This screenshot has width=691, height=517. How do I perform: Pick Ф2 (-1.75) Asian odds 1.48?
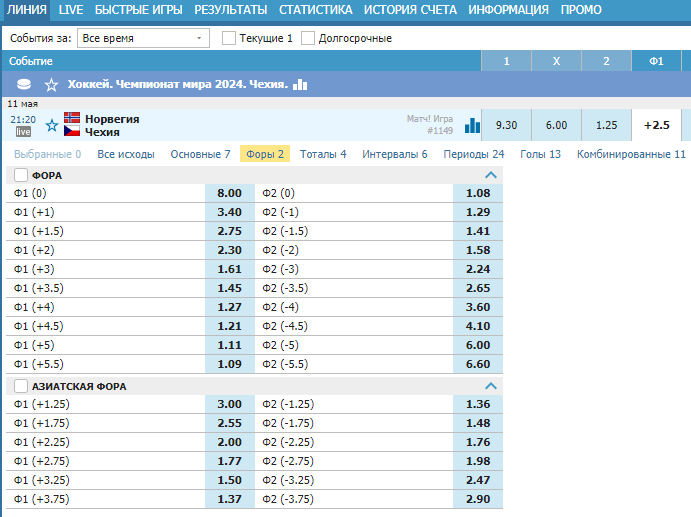point(478,423)
